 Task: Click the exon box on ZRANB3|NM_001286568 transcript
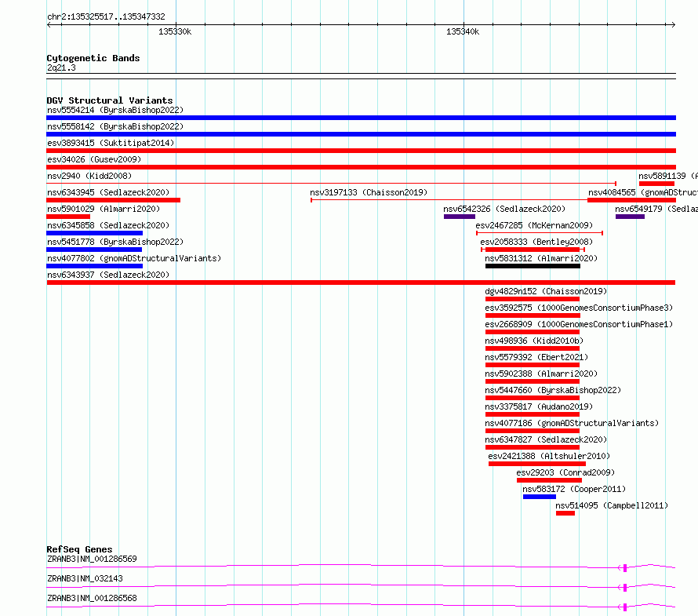point(625,607)
